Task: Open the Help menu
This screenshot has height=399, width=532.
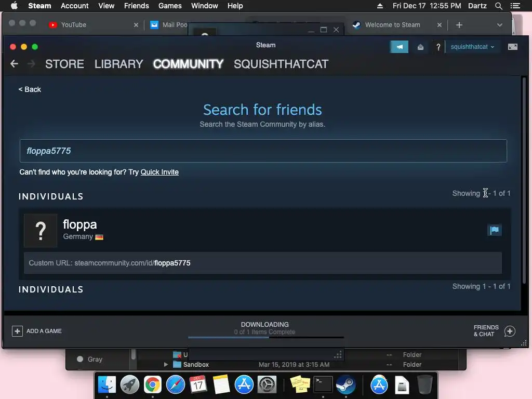Action: [235, 6]
